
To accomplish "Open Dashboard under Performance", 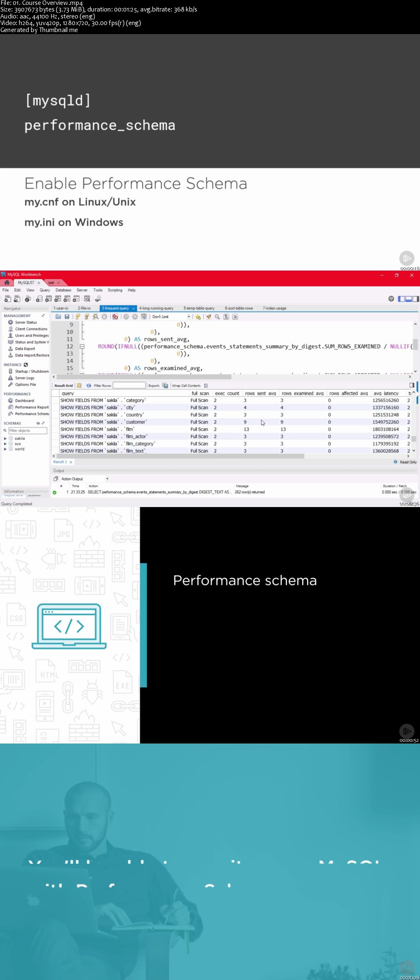I will coord(21,401).
